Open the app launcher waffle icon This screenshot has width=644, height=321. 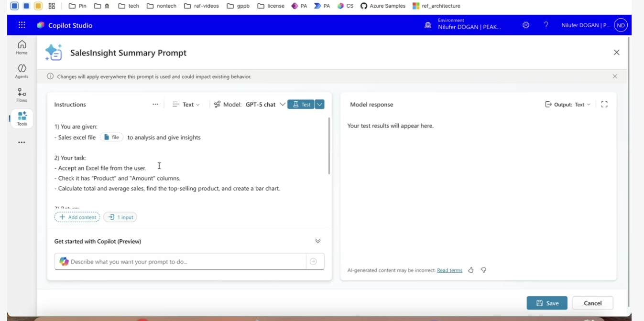pos(22,25)
